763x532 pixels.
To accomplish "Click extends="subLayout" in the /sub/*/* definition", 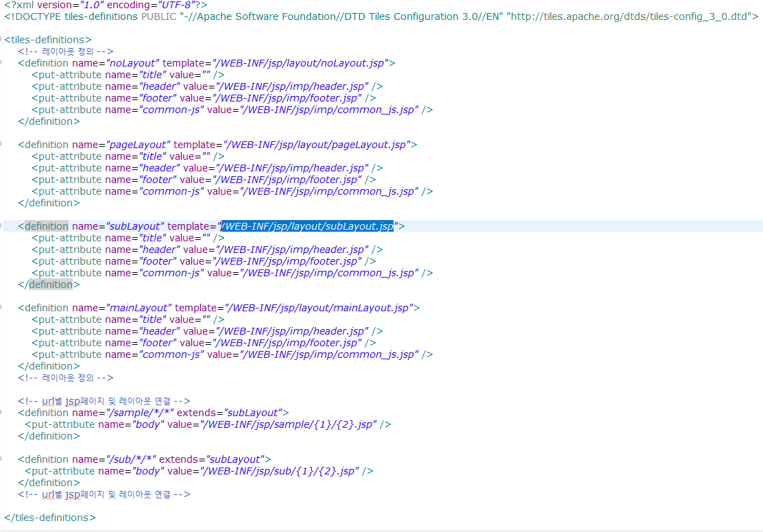I will tap(212, 460).
